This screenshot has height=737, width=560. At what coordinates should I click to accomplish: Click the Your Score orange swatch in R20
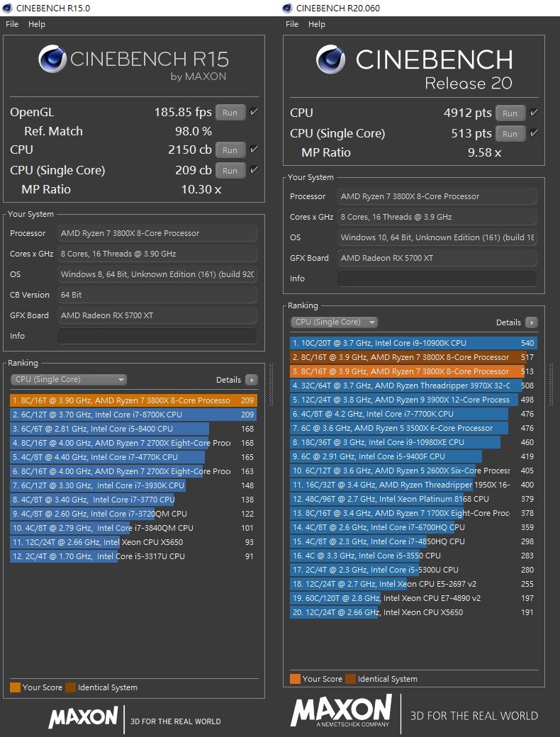(296, 679)
